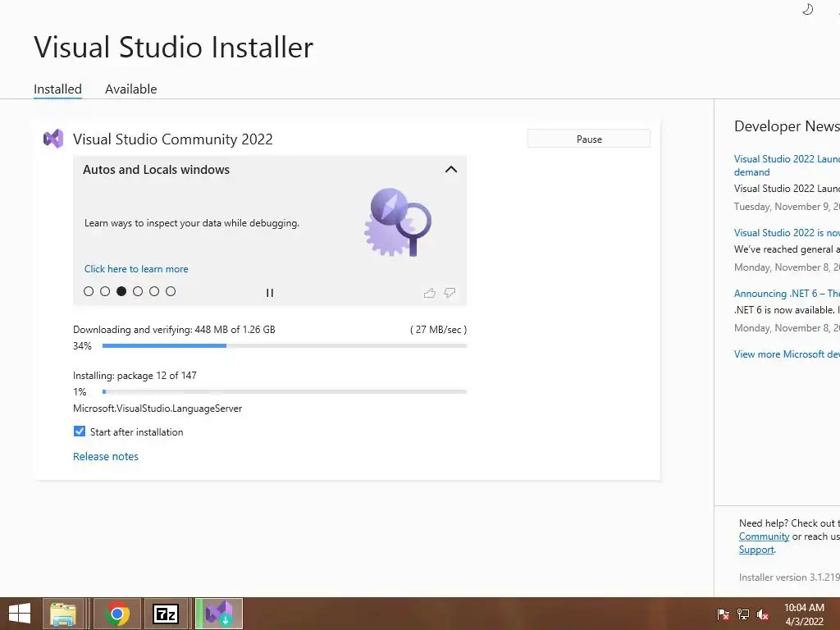Click View more Microsoft developer news link
The image size is (840, 630).
click(787, 354)
